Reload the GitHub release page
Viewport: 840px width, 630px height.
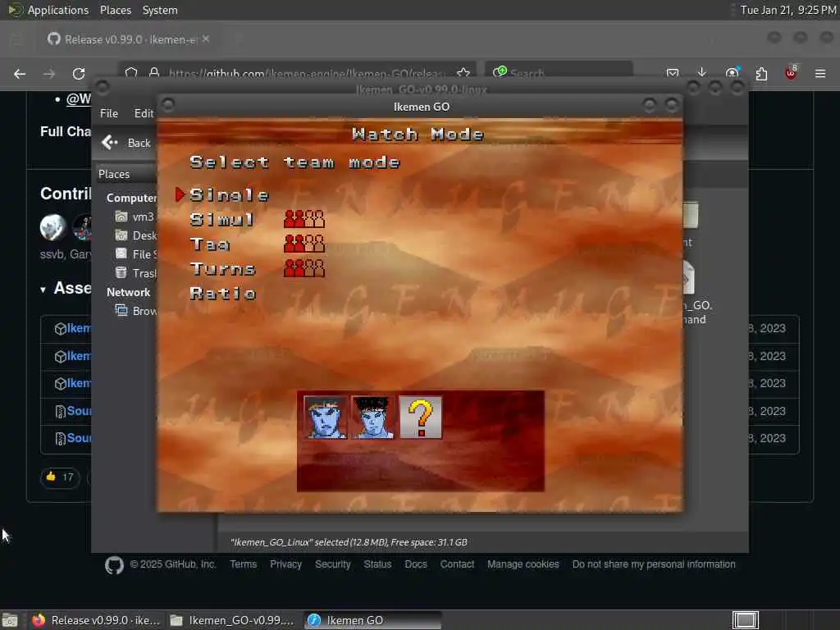pyautogui.click(x=79, y=74)
